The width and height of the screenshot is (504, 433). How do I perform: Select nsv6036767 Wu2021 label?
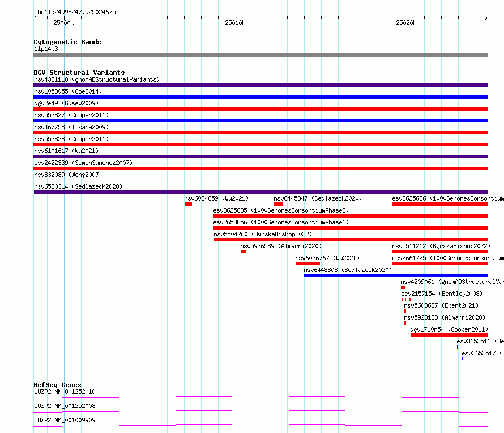(327, 258)
